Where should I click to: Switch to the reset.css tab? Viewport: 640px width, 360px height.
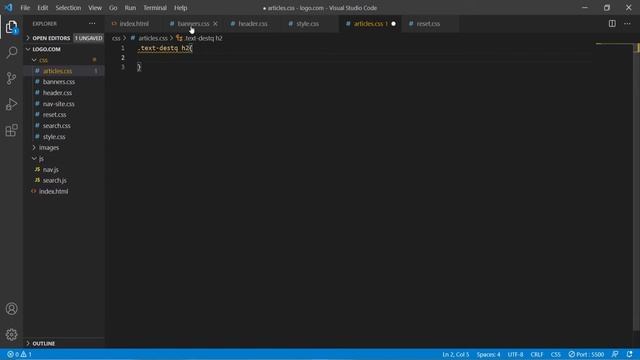[x=428, y=24]
